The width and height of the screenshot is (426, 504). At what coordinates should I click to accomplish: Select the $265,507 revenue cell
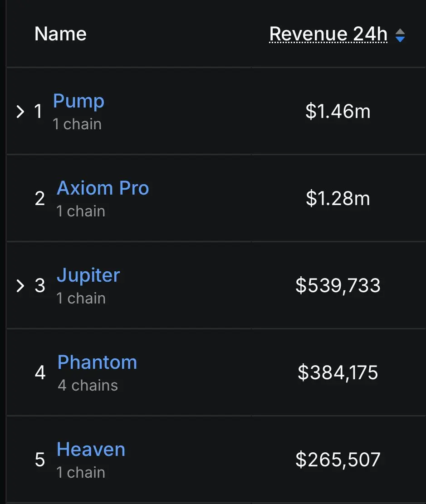(x=338, y=460)
